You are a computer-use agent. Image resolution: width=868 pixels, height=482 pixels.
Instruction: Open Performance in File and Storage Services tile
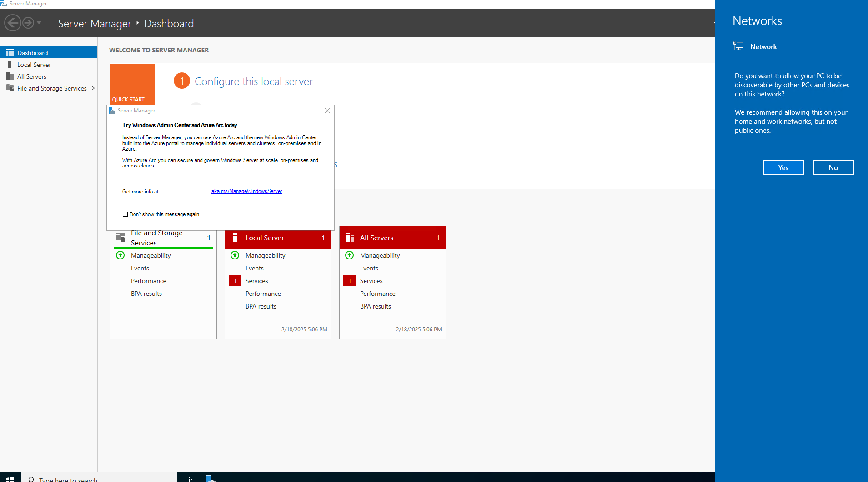tap(149, 281)
